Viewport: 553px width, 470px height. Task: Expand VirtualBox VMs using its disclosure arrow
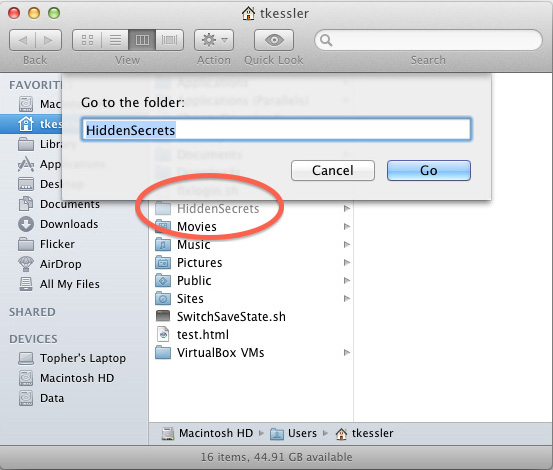point(347,352)
